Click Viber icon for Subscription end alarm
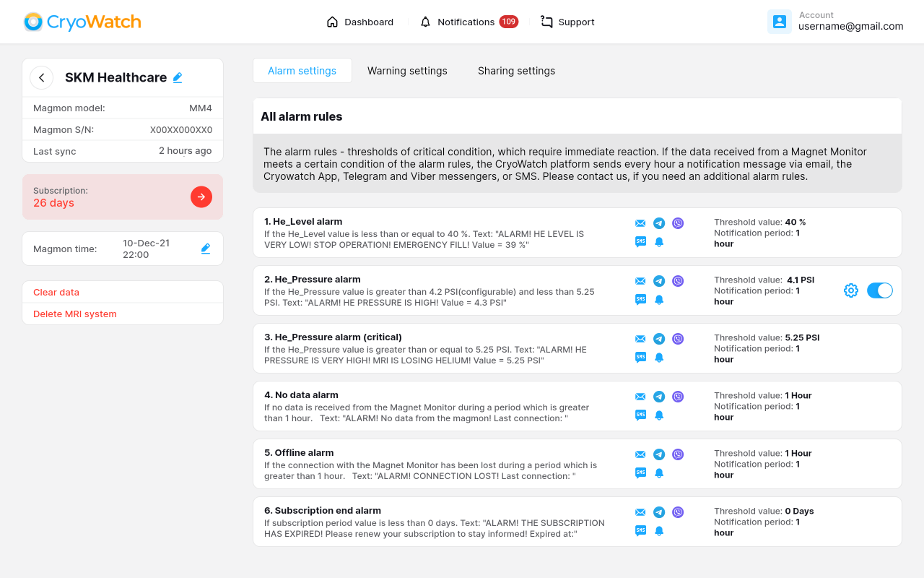Viewport: 924px width, 578px height. 678,512
